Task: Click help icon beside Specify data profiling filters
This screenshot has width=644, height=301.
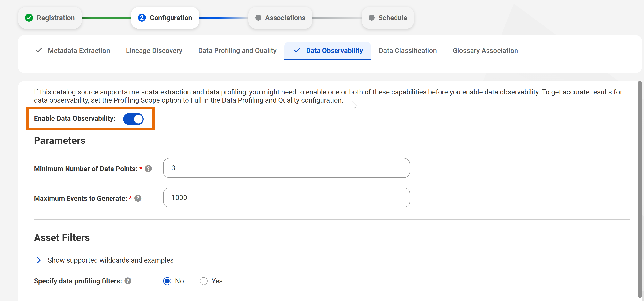Action: (128, 281)
